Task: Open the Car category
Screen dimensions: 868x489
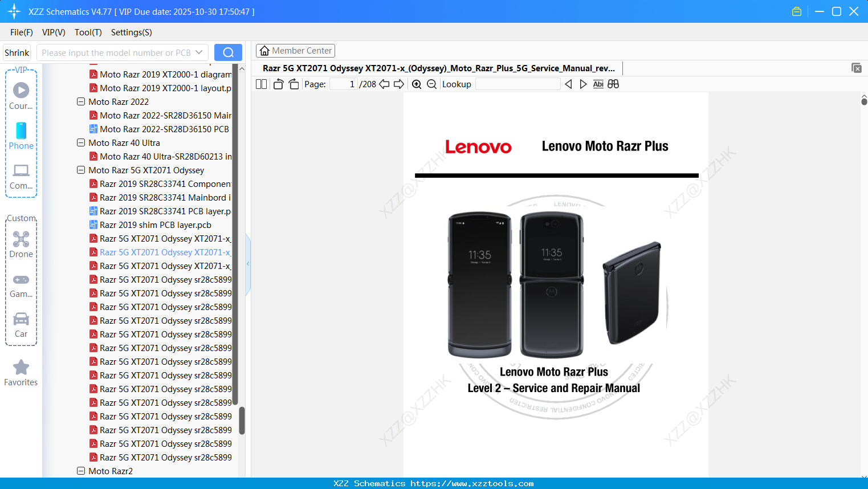Action: tap(21, 325)
